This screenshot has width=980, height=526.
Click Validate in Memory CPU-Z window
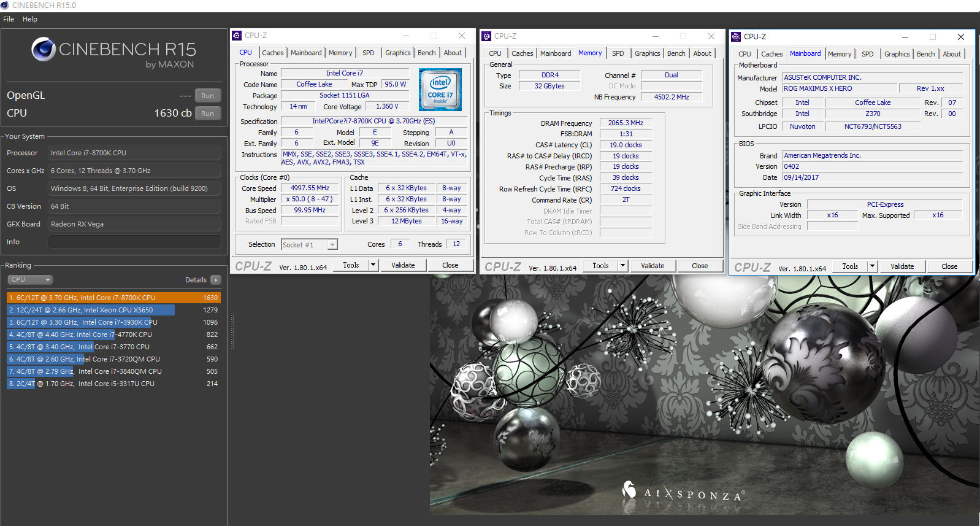click(x=653, y=266)
